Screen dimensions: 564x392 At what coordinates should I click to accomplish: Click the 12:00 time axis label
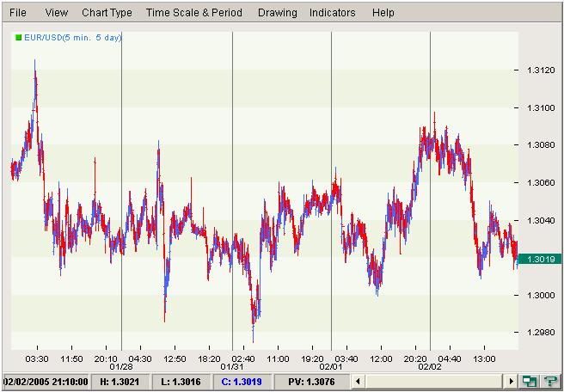pos(381,359)
